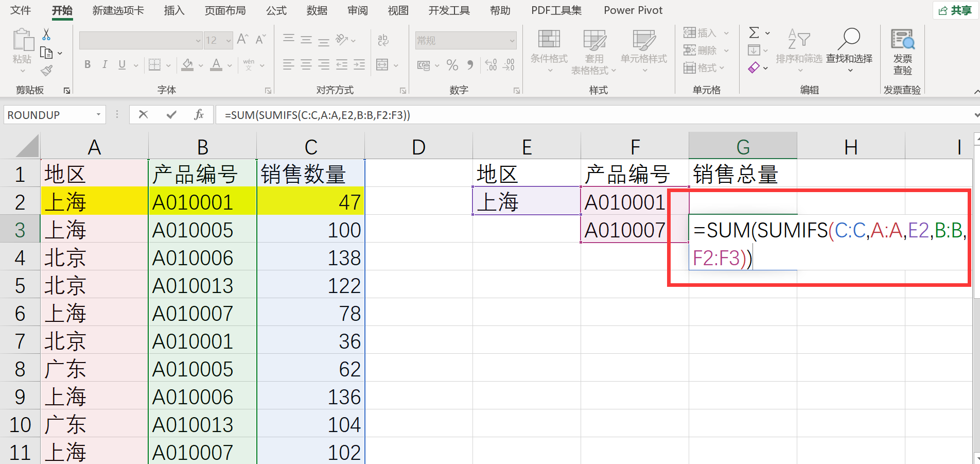Click the Cancel X in formula bar
This screenshot has height=464, width=980.
coord(144,114)
